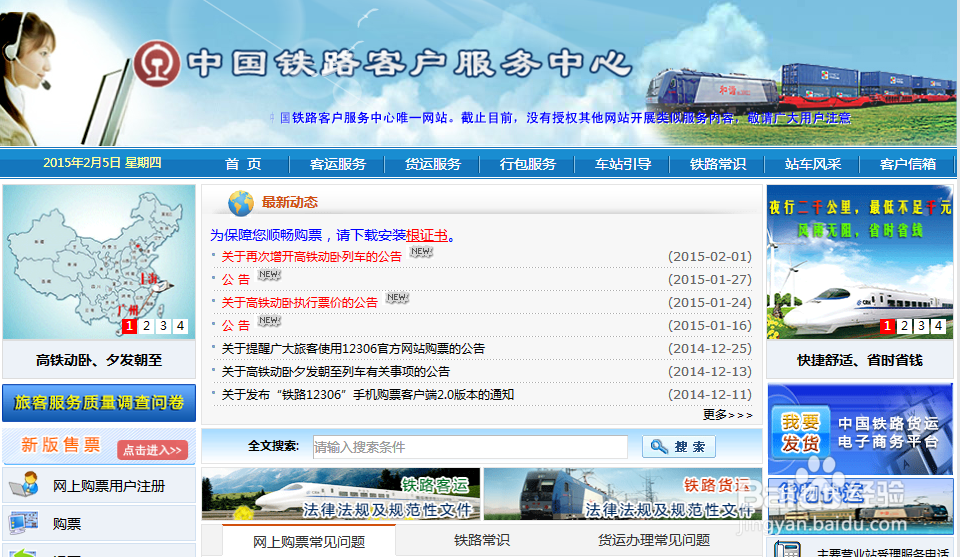Open the 铁路常识 navigation menu
960x557 pixels.
(718, 164)
